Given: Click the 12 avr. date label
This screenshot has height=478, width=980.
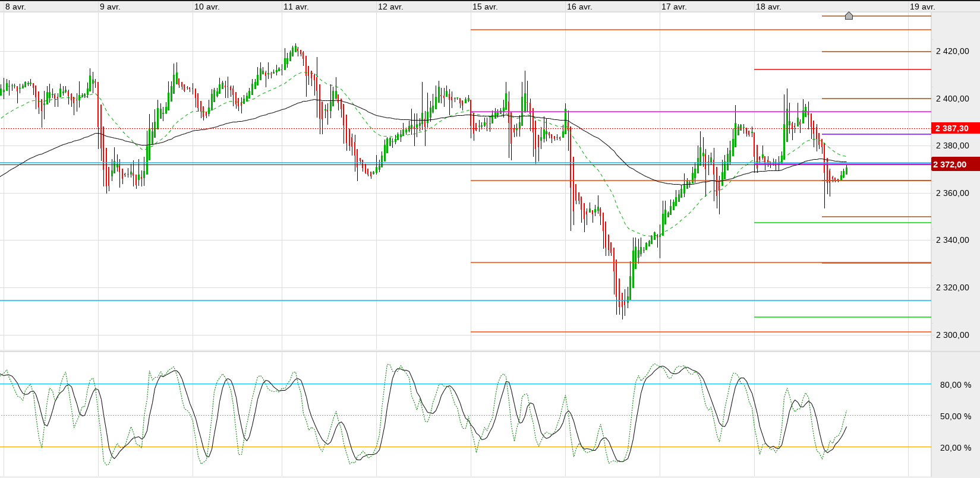Looking at the screenshot, I should point(390,7).
